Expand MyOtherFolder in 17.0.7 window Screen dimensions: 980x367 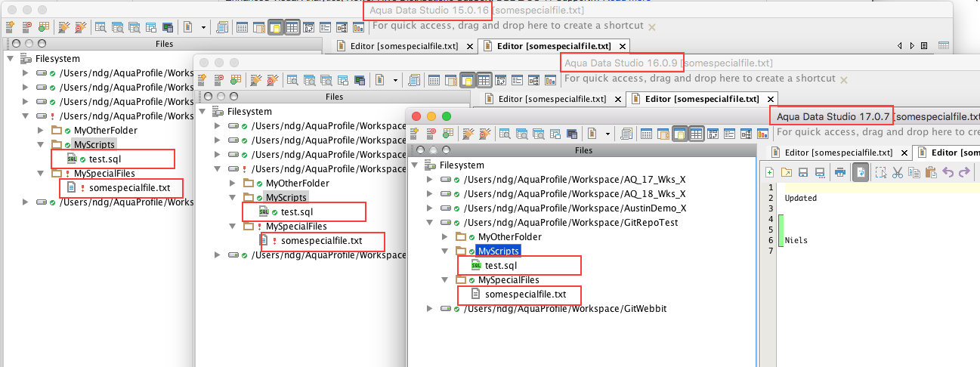[x=446, y=237]
